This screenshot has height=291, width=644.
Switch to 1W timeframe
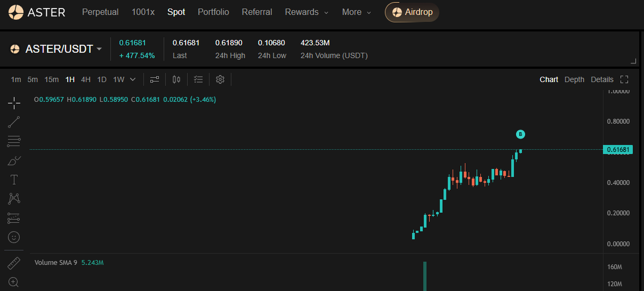pos(119,79)
